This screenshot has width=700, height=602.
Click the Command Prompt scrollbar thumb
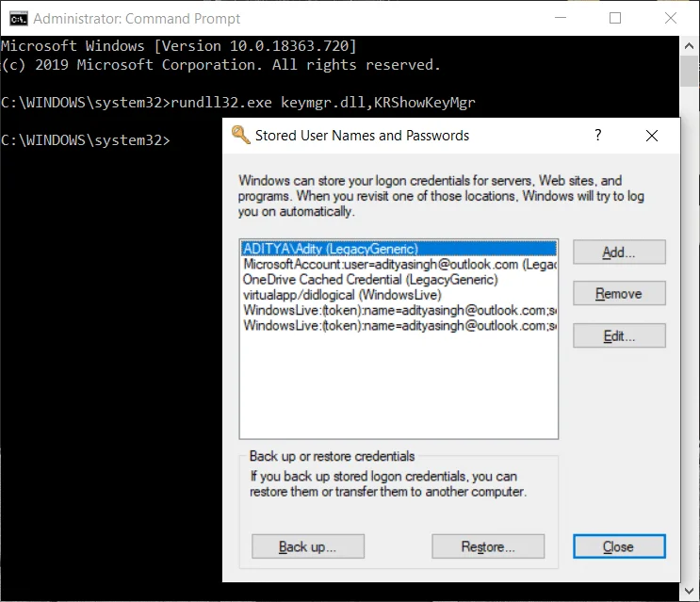689,71
